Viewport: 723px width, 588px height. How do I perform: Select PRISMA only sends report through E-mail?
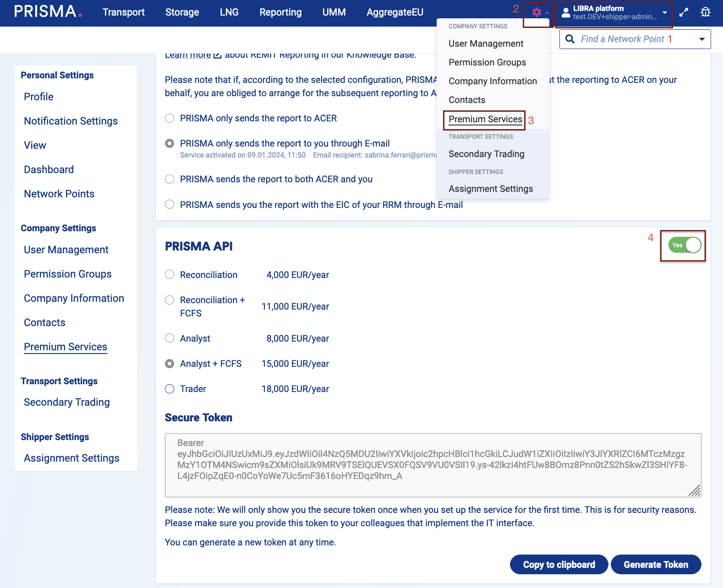(x=170, y=143)
